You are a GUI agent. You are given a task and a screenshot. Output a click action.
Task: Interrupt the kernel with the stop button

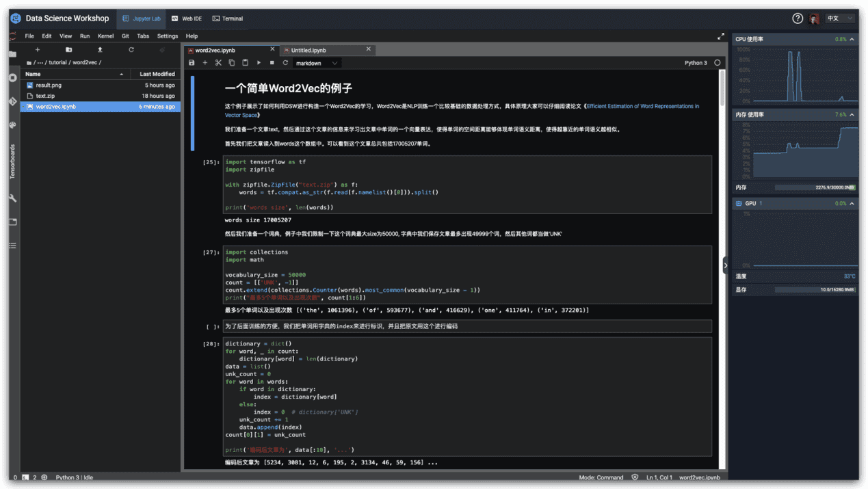tap(272, 63)
